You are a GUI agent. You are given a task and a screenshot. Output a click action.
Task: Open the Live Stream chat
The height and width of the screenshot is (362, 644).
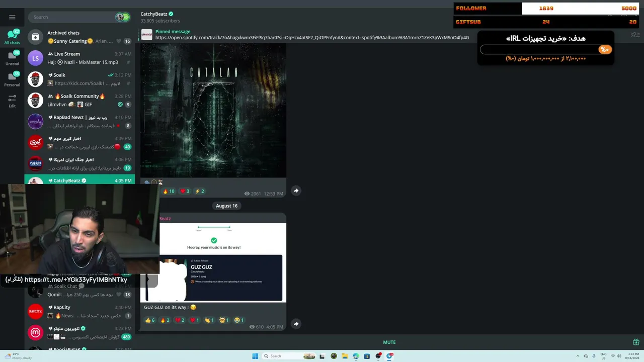[x=79, y=58]
